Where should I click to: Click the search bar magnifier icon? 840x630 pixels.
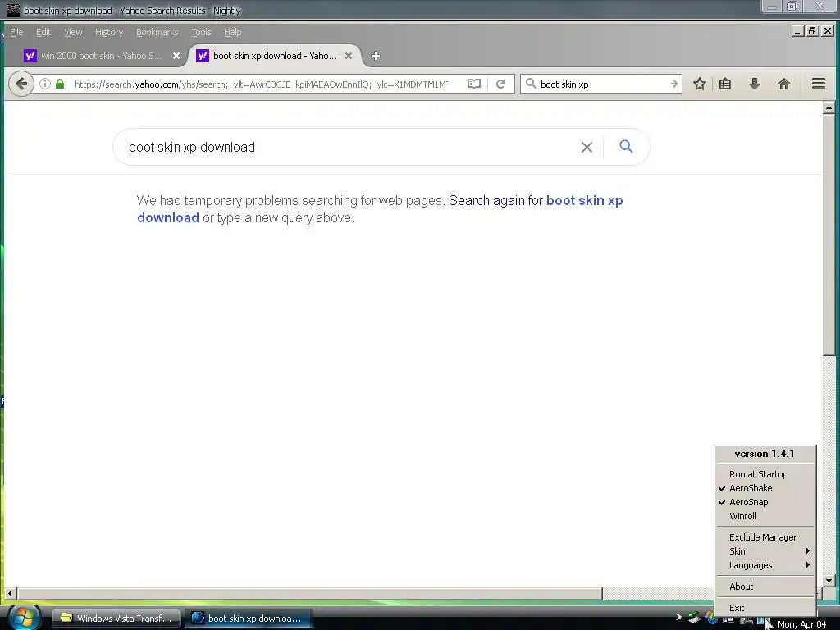[x=531, y=84]
